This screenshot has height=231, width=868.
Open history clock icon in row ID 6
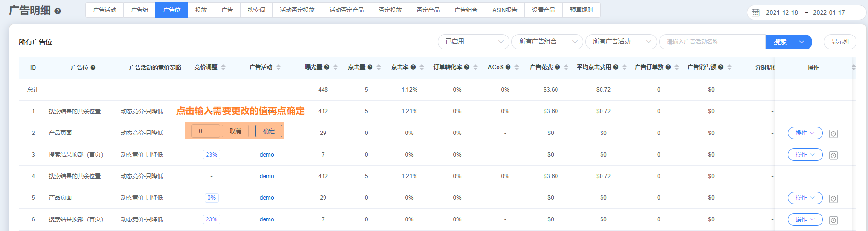click(833, 220)
